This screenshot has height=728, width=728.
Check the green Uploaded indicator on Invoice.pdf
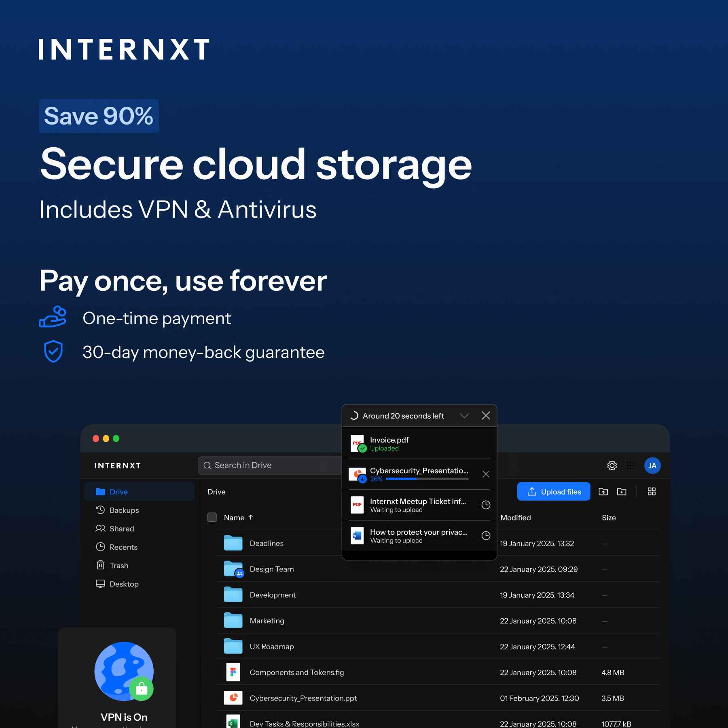[362, 449]
